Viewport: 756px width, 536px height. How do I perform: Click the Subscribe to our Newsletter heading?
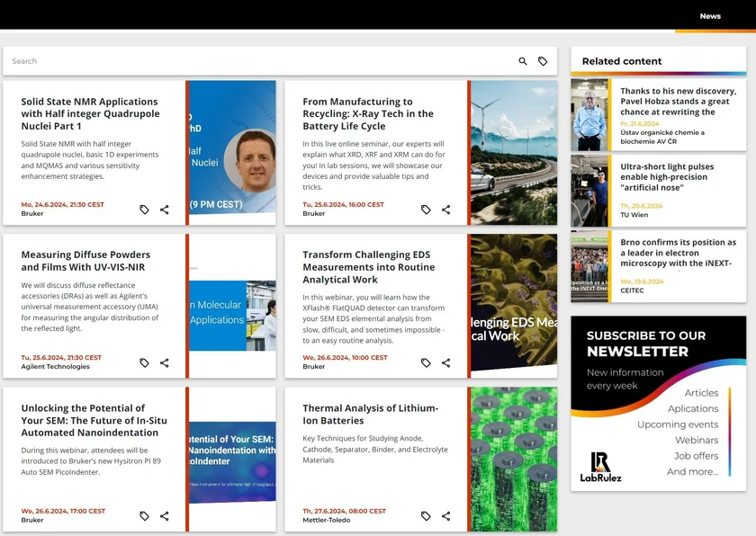coord(646,344)
